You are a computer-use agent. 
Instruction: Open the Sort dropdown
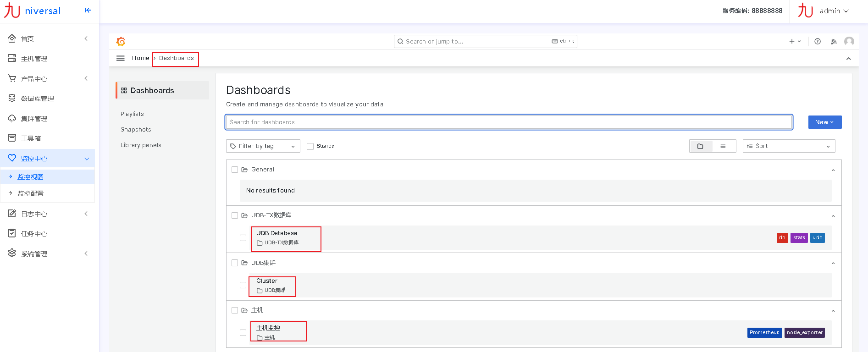[x=789, y=146]
